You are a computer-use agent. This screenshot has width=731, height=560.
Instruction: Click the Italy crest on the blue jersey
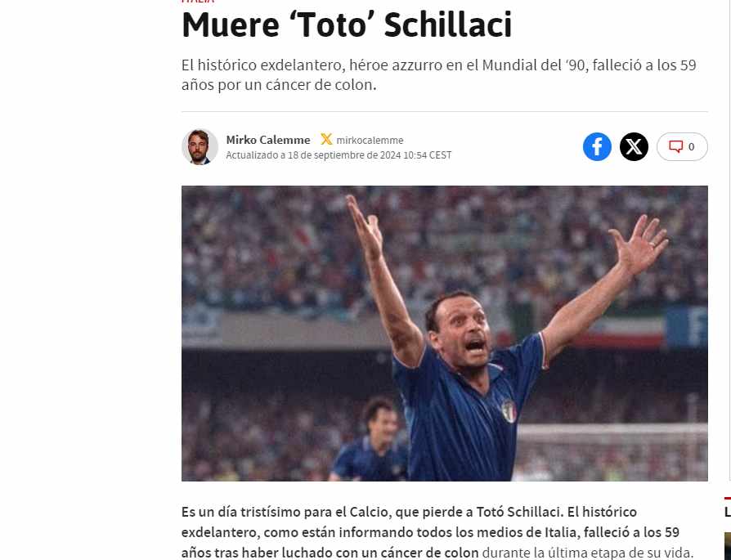coord(509,411)
